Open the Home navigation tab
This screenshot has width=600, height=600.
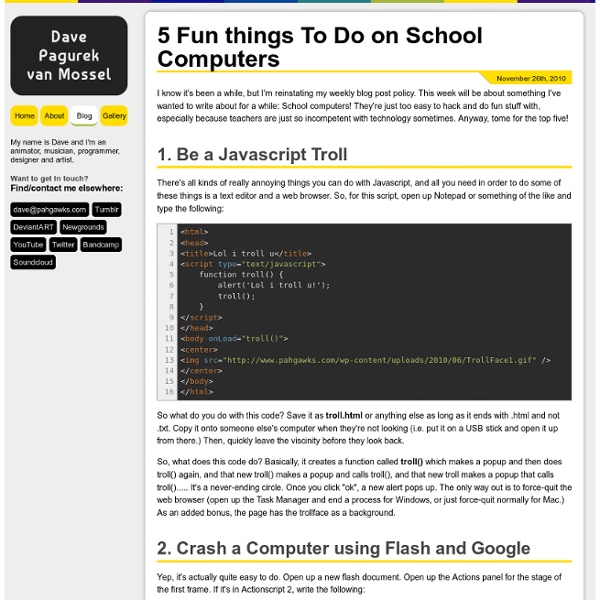24,116
